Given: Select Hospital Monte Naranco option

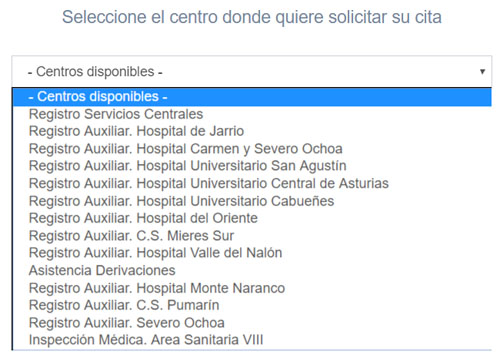Looking at the screenshot, I should point(252,288).
